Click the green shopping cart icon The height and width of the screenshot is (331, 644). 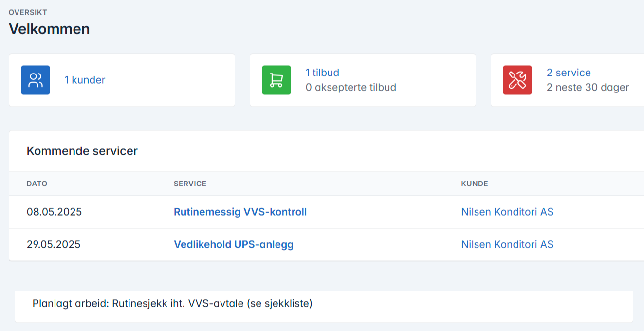click(276, 80)
